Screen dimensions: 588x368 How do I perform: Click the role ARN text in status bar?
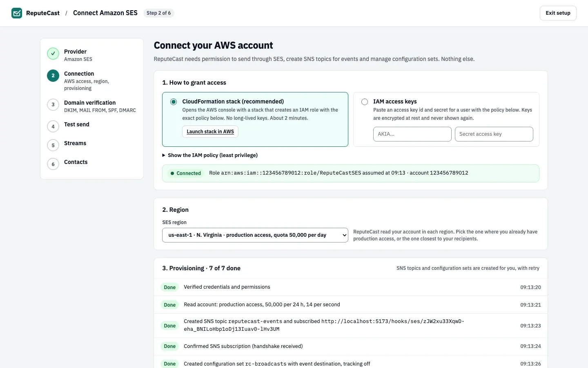pos(291,173)
